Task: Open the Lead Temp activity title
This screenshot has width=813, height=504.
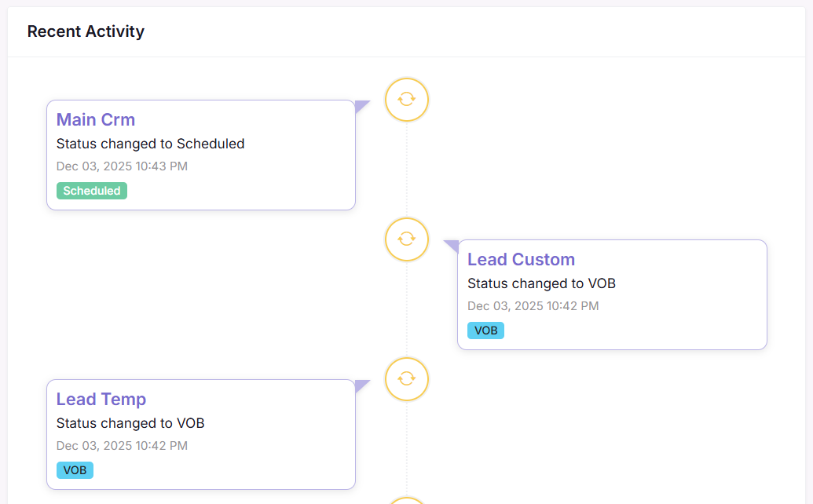Action: pyautogui.click(x=101, y=400)
